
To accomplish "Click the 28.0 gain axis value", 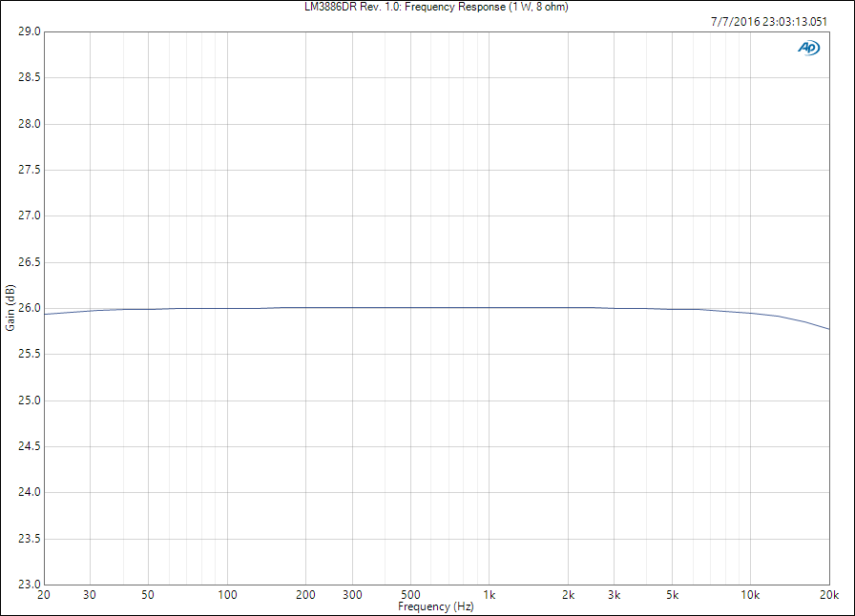I will point(30,124).
